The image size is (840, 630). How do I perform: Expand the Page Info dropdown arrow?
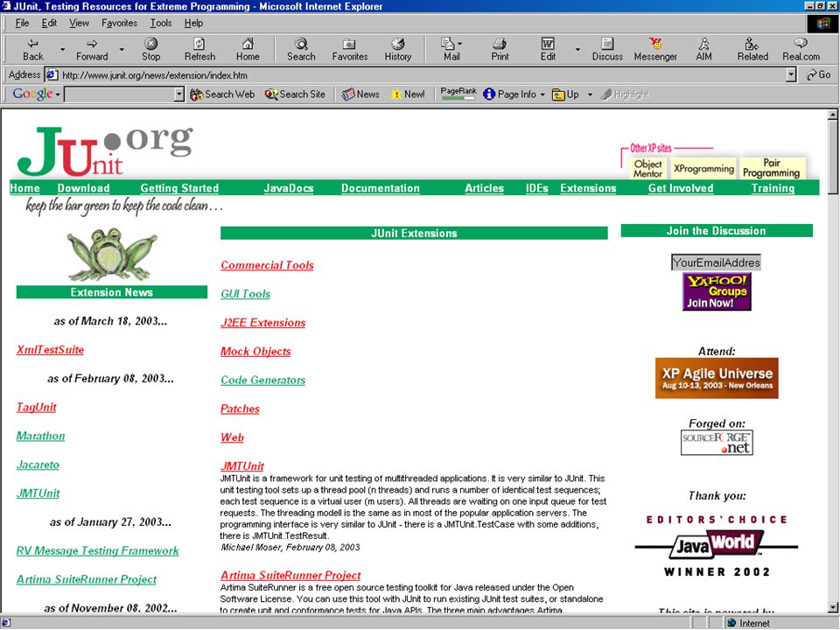[x=542, y=94]
